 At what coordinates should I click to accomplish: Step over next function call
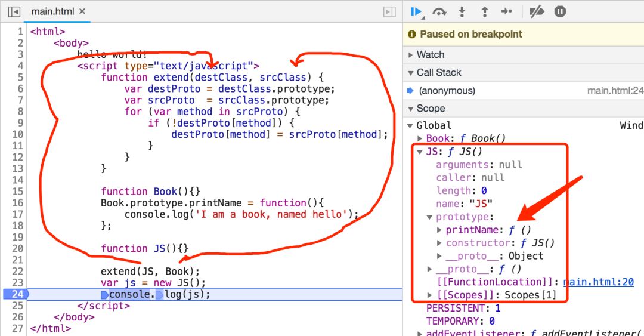coord(439,11)
